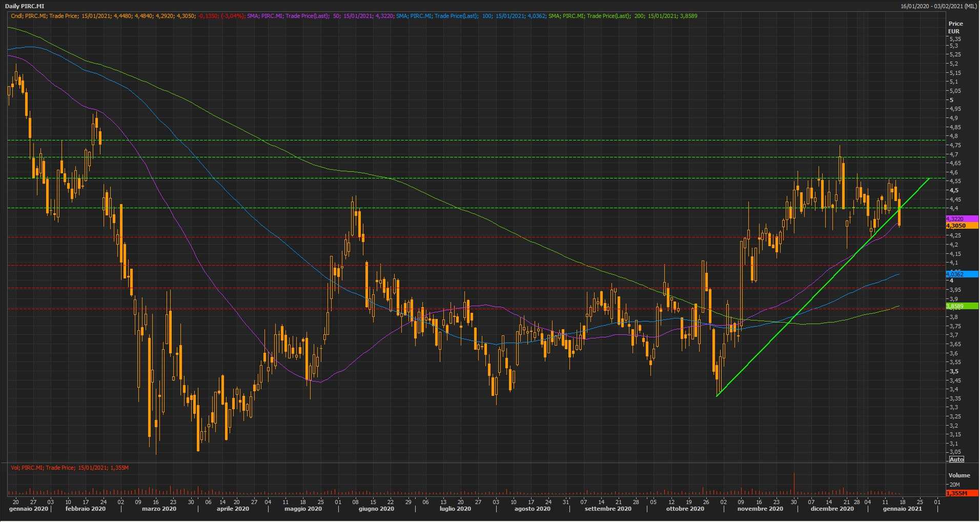
Task: Click the Daily PIRC.MI chart title
Action: (25, 6)
